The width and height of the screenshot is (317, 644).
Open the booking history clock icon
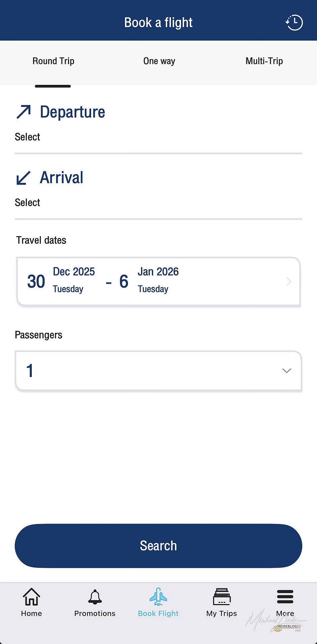294,23
